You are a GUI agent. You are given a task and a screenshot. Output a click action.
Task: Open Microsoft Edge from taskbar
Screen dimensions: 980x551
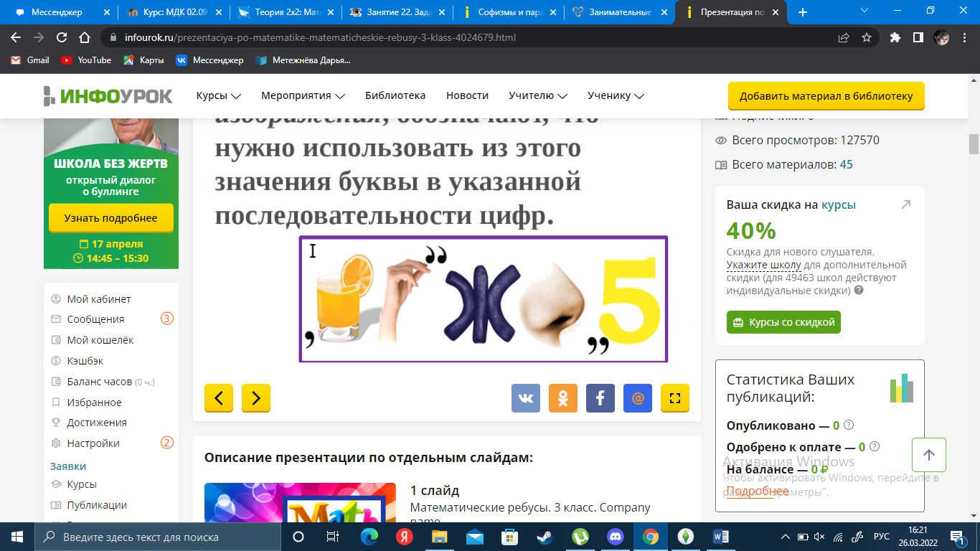pos(369,537)
